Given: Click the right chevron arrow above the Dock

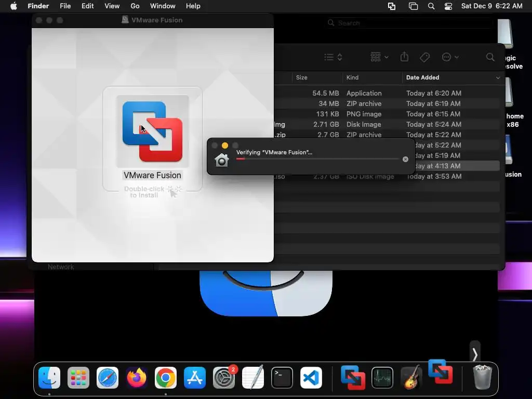Looking at the screenshot, I should tap(475, 354).
